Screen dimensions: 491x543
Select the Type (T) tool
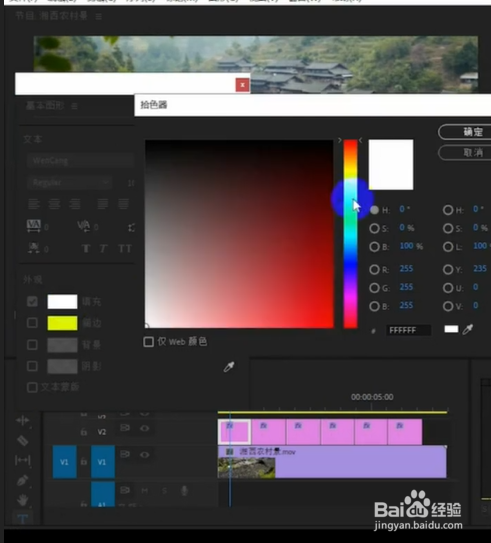23,519
